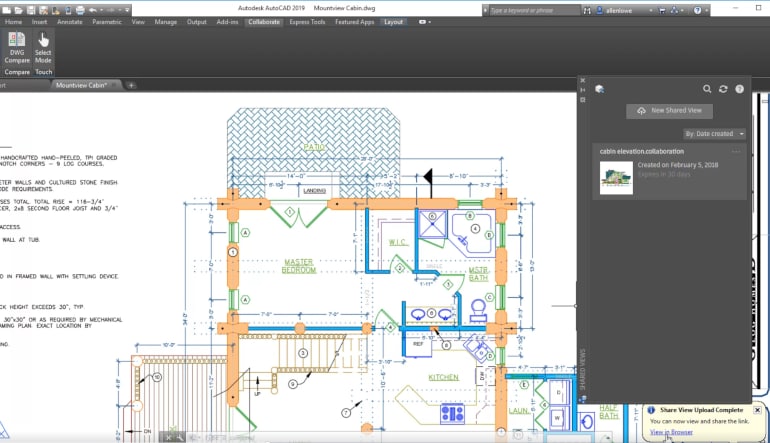Image resolution: width=770 pixels, height=443 pixels.
Task: Click the MASTER BEDROOM label in the drawing
Action: click(x=299, y=266)
